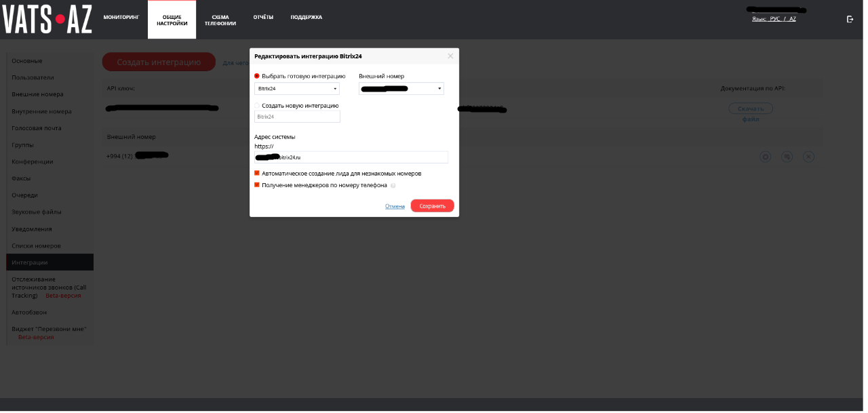Open the Поддержка menu
This screenshot has height=413, width=868.
pyautogui.click(x=307, y=17)
